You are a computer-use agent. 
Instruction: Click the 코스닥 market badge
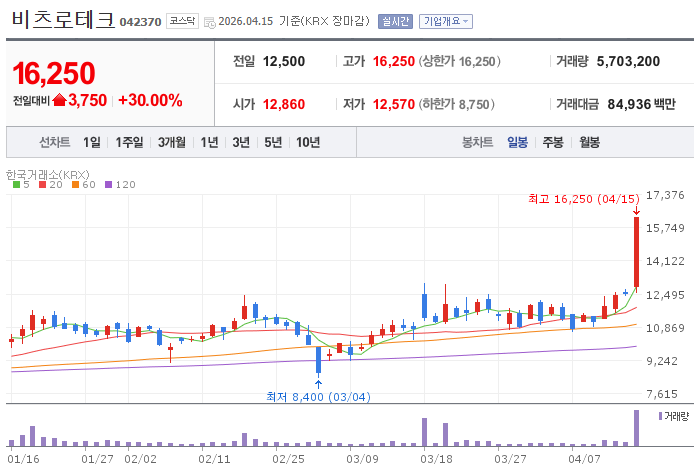(x=182, y=21)
